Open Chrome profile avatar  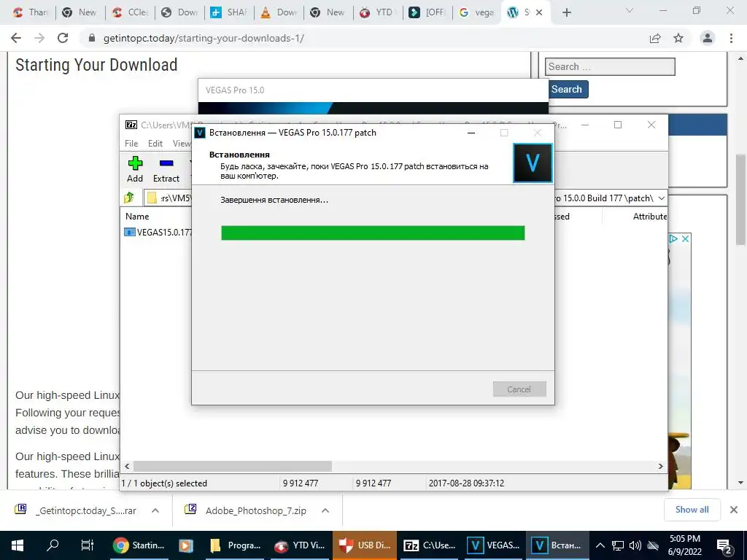708,38
